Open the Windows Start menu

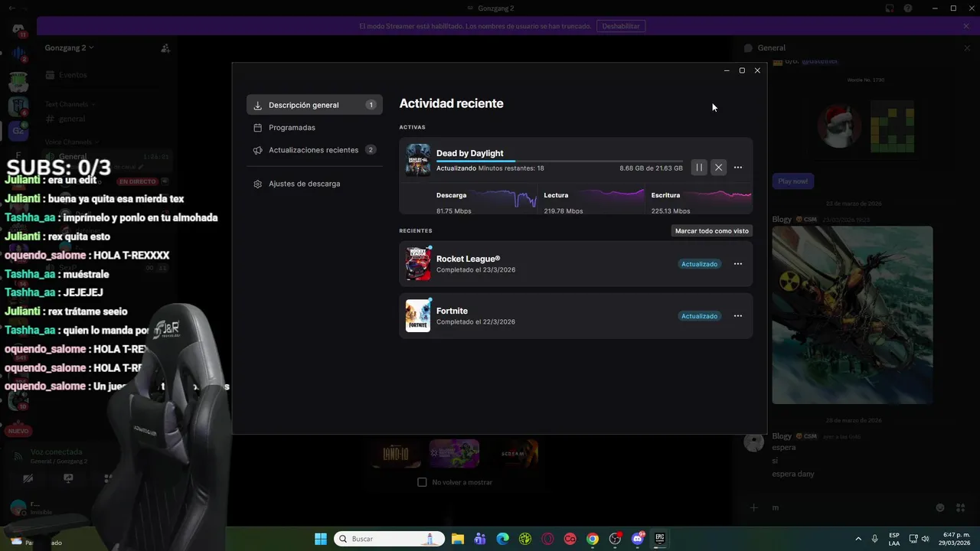pos(321,539)
